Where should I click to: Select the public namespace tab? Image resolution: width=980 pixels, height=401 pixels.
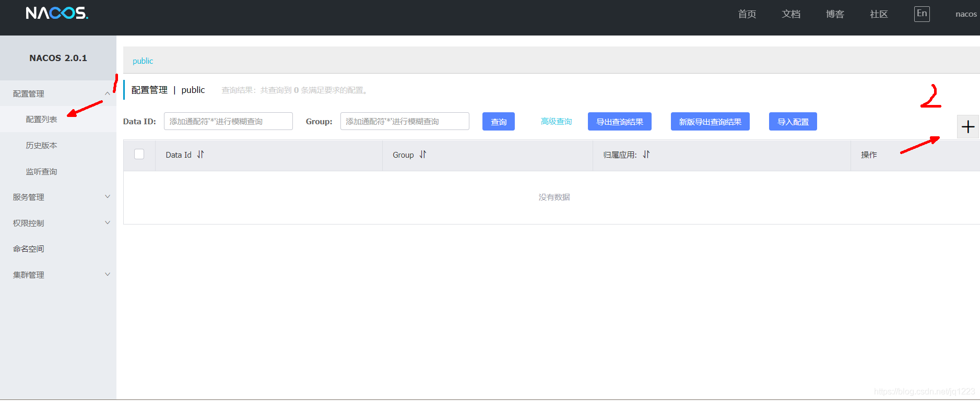click(143, 61)
